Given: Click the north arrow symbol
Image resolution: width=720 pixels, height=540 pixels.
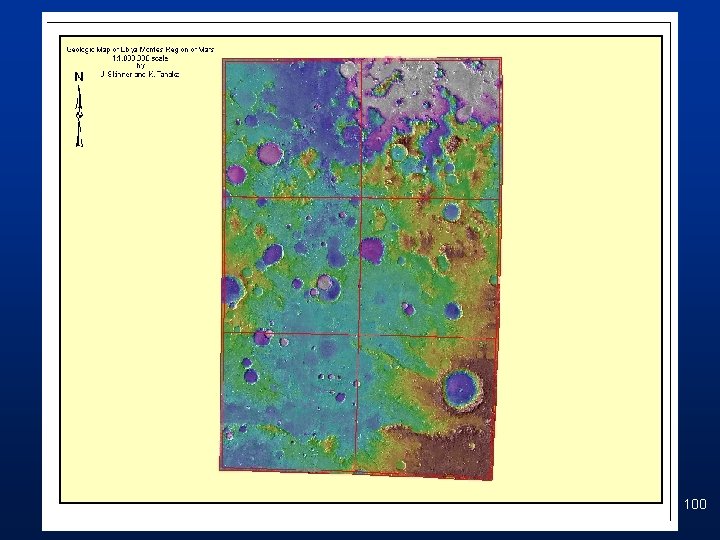Looking at the screenshot, I should [x=79, y=110].
